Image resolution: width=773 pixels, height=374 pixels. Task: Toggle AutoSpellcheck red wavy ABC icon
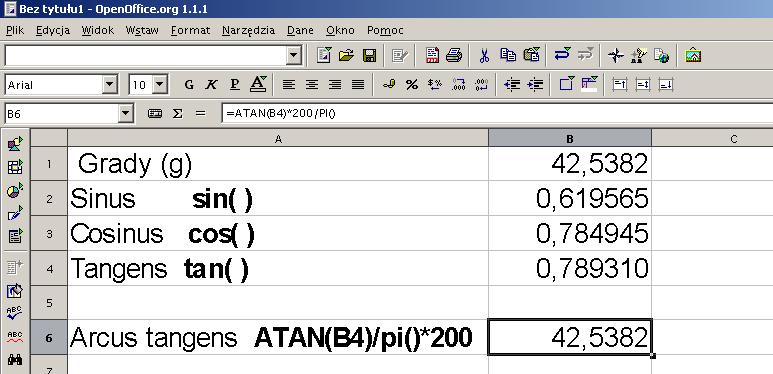(x=15, y=337)
